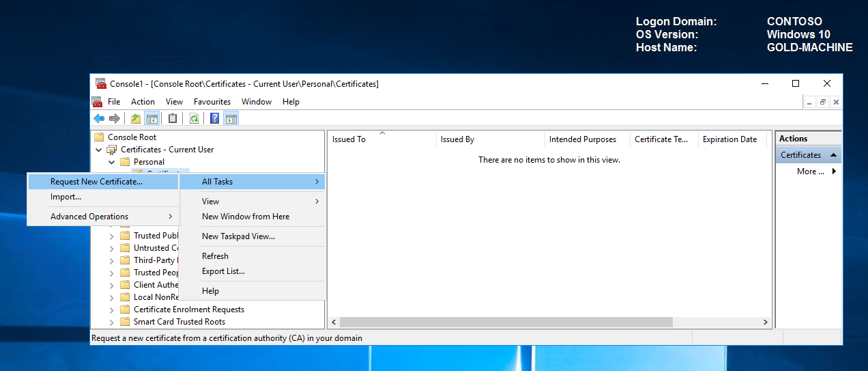
Task: Click the Trusted People folder icon
Action: click(x=125, y=272)
